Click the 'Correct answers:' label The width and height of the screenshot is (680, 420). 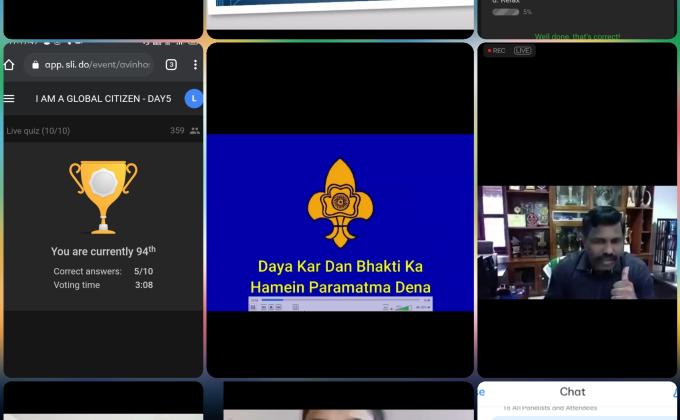[88, 271]
